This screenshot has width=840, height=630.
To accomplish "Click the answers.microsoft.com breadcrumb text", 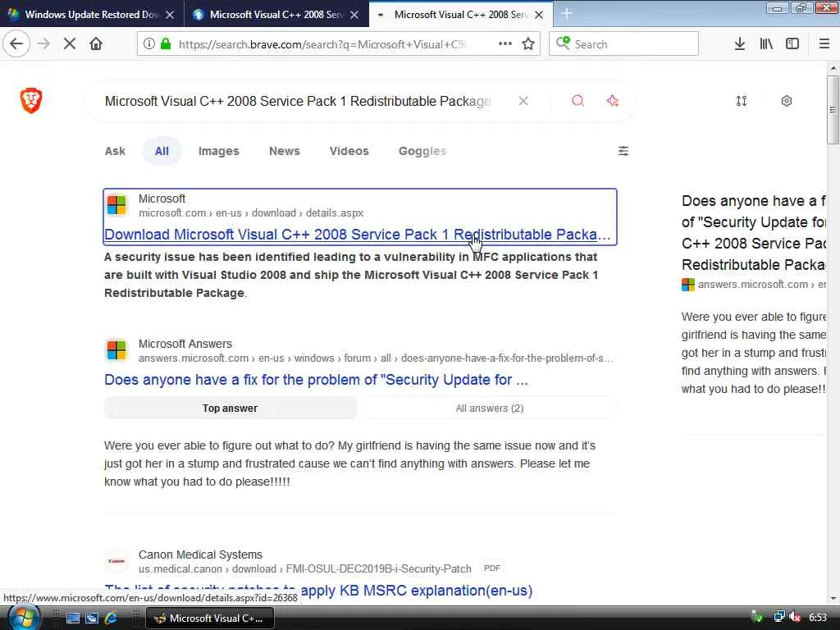I will (x=376, y=358).
